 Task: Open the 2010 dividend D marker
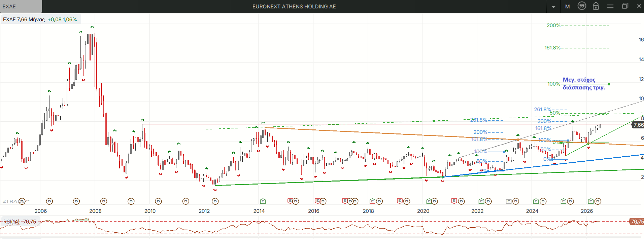click(x=158, y=201)
